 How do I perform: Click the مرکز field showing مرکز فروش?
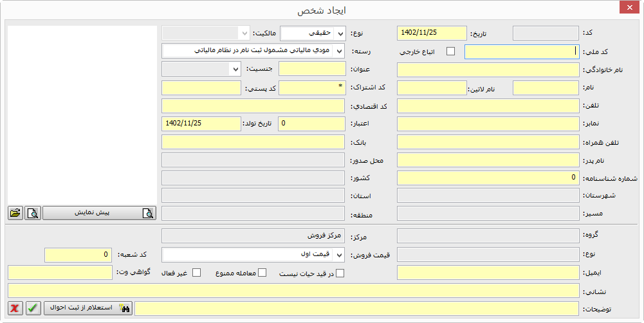click(x=253, y=236)
